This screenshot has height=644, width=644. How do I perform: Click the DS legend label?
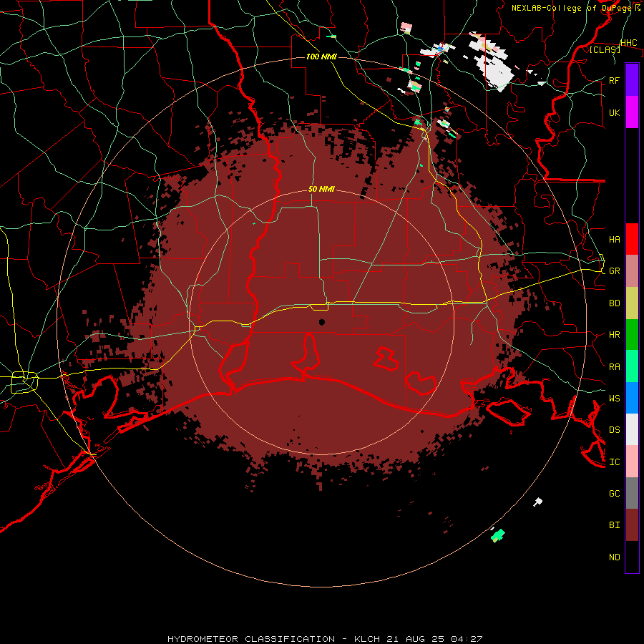(614, 430)
